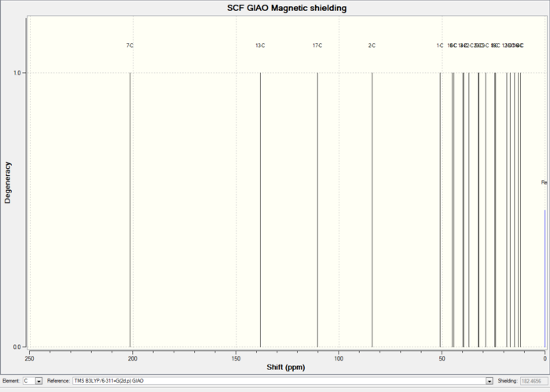The image size is (550, 392).
Task: Click the 200 tick label on shift axis
Action: coord(132,358)
